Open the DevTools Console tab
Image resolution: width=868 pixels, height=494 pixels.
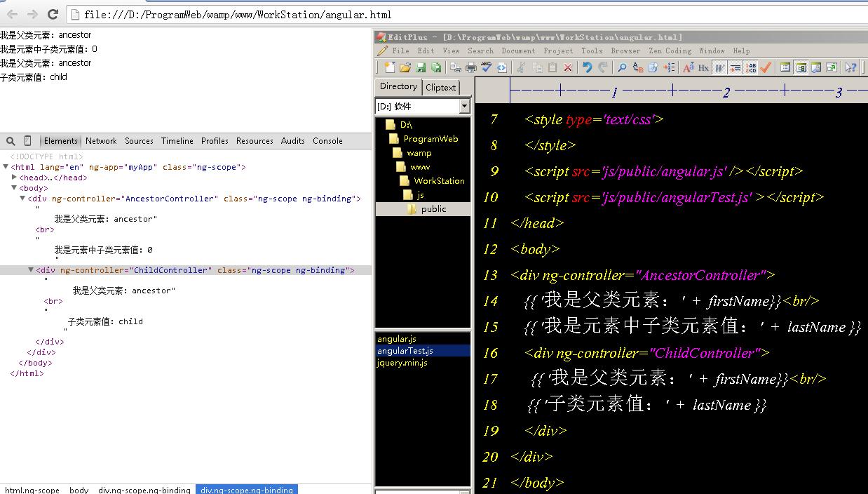pos(327,141)
